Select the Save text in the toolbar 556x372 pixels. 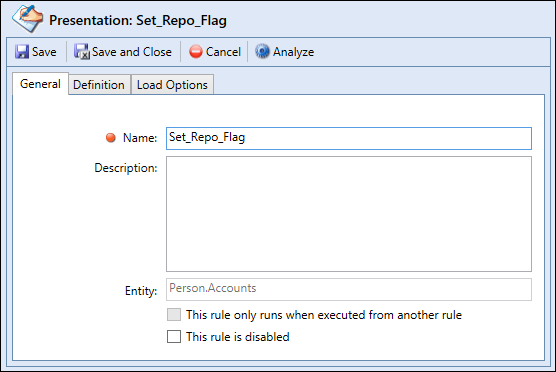pos(44,52)
